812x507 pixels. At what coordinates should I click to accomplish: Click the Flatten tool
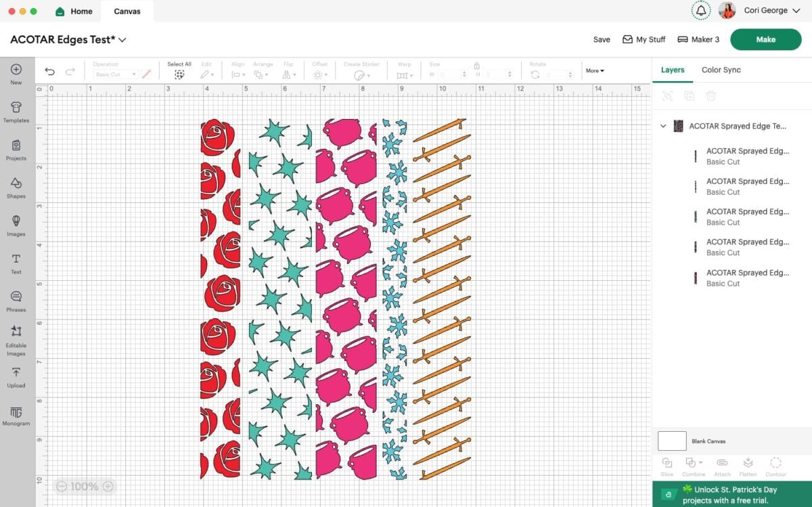tap(748, 466)
